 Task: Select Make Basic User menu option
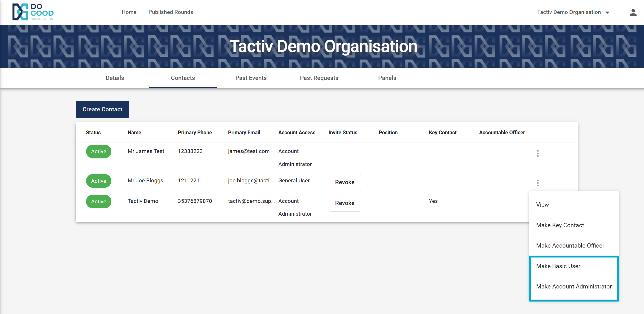click(558, 266)
